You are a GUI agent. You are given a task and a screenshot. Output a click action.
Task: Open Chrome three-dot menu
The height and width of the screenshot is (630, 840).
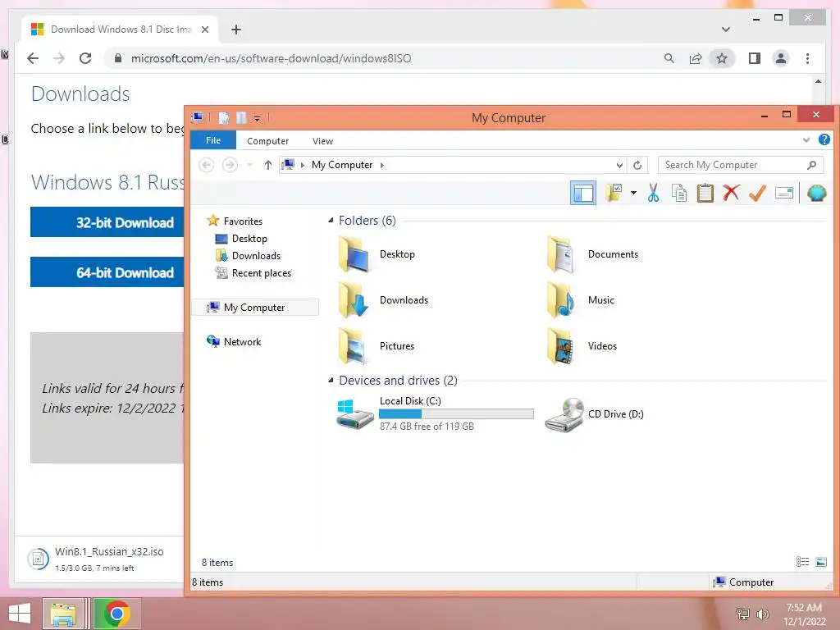pyautogui.click(x=807, y=58)
